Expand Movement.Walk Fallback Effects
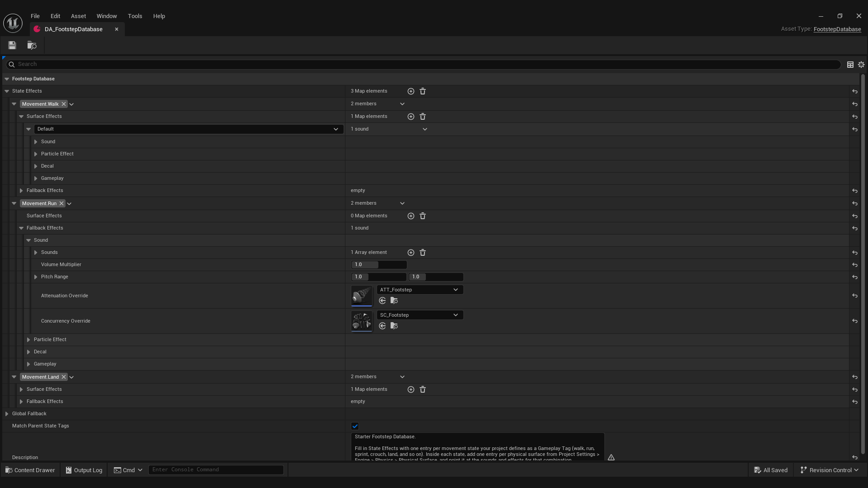 (x=21, y=191)
